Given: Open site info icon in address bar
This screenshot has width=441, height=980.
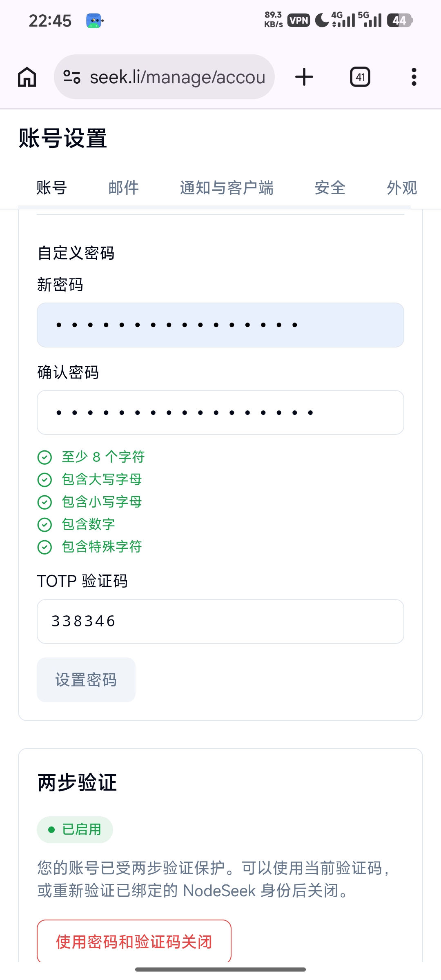Looking at the screenshot, I should 72,77.
